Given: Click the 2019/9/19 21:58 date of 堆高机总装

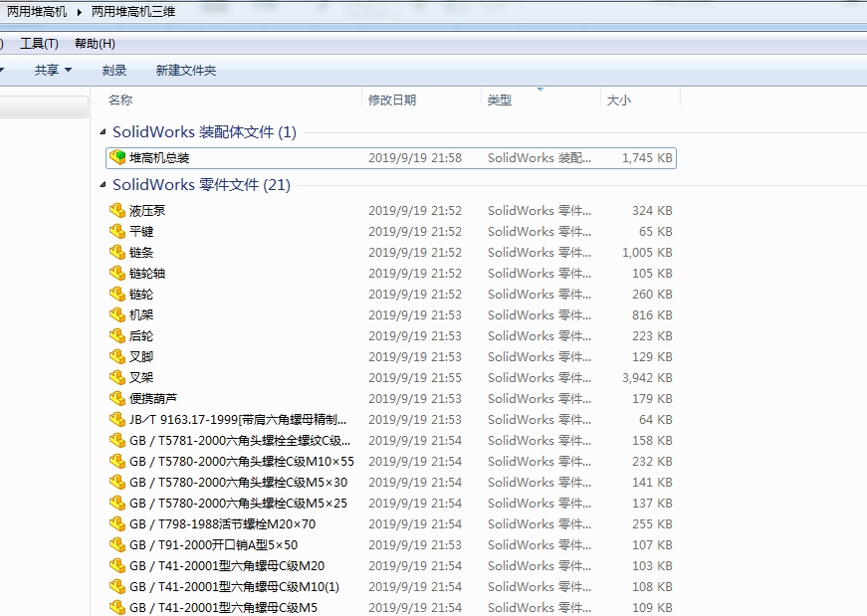Looking at the screenshot, I should 415,158.
